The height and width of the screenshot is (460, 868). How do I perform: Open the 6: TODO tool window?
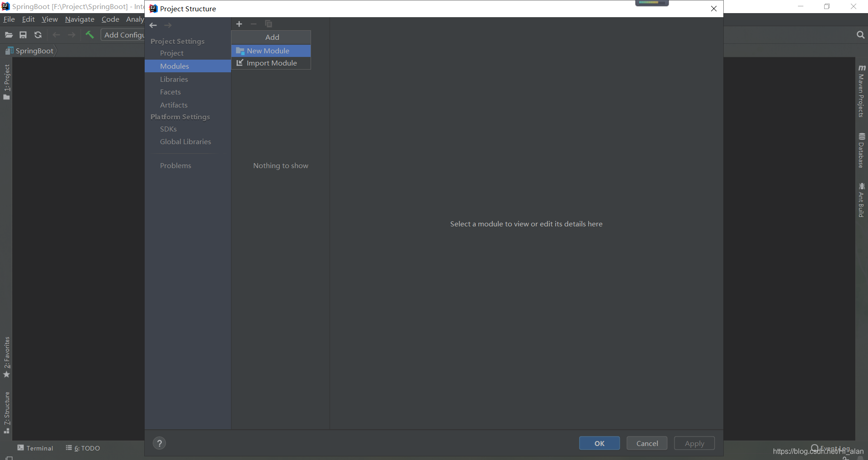[83, 448]
